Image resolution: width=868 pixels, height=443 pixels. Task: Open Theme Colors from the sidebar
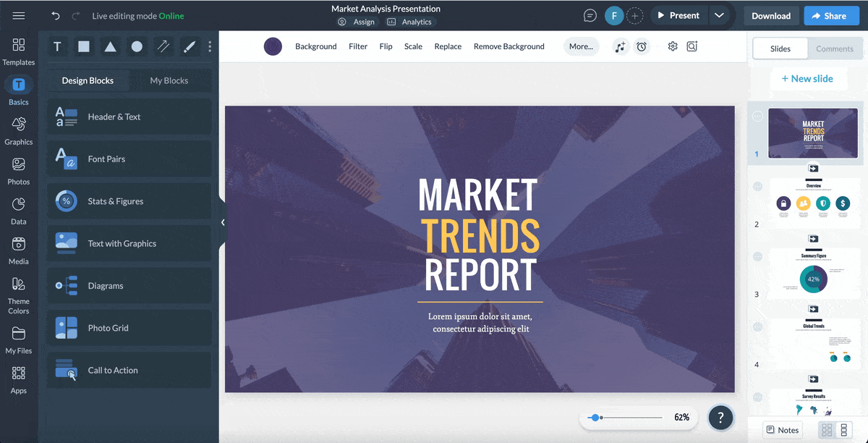coord(18,294)
